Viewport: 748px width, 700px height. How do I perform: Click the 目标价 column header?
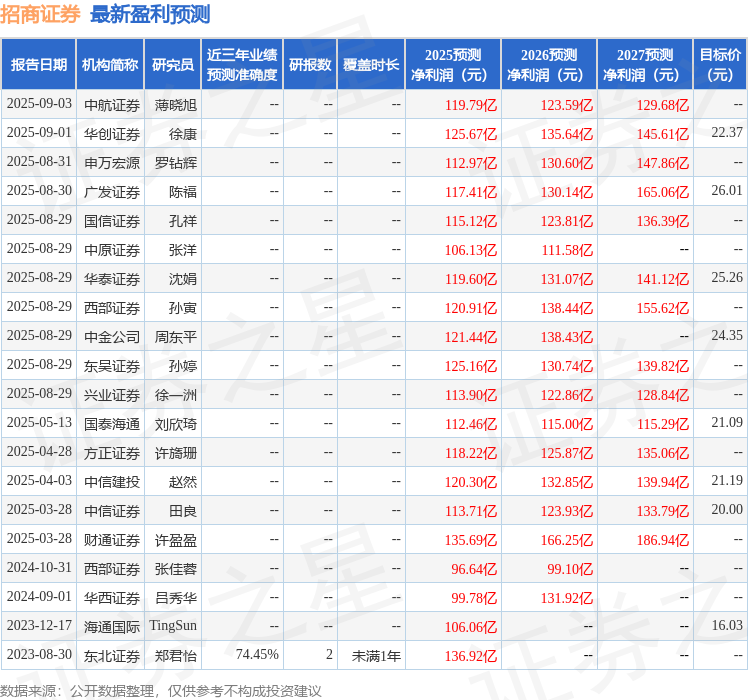(x=720, y=64)
